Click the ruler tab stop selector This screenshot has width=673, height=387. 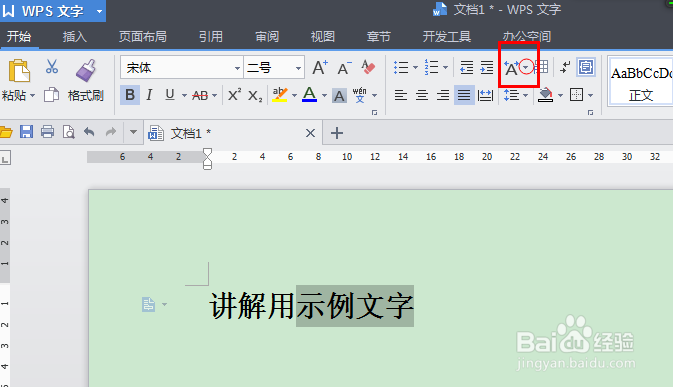(5, 158)
